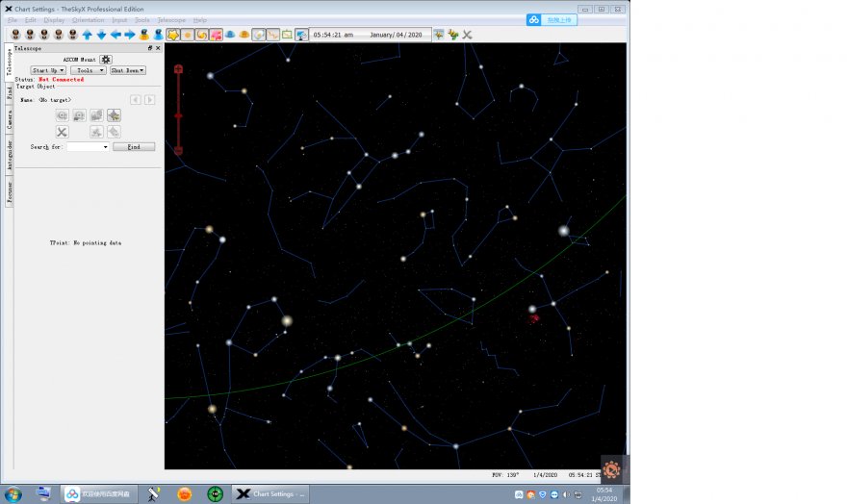Open the Display menu

(54, 20)
